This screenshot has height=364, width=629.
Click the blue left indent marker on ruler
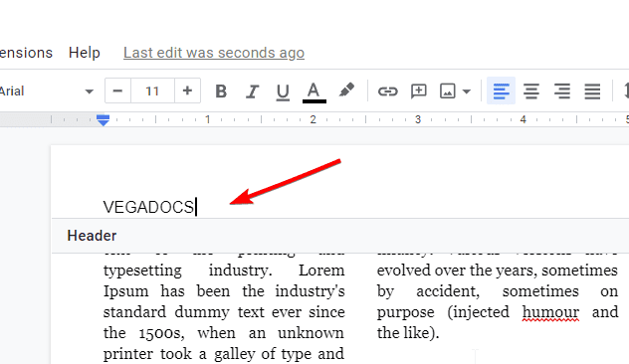click(x=104, y=119)
